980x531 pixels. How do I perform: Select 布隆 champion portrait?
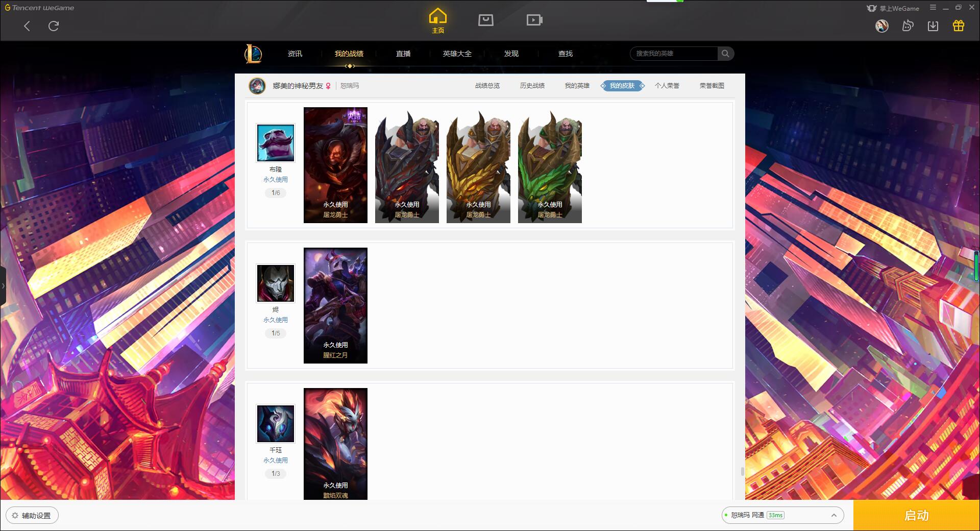(276, 143)
